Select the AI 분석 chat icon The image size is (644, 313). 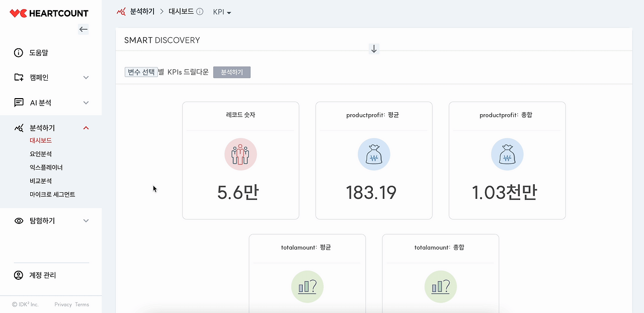[19, 103]
